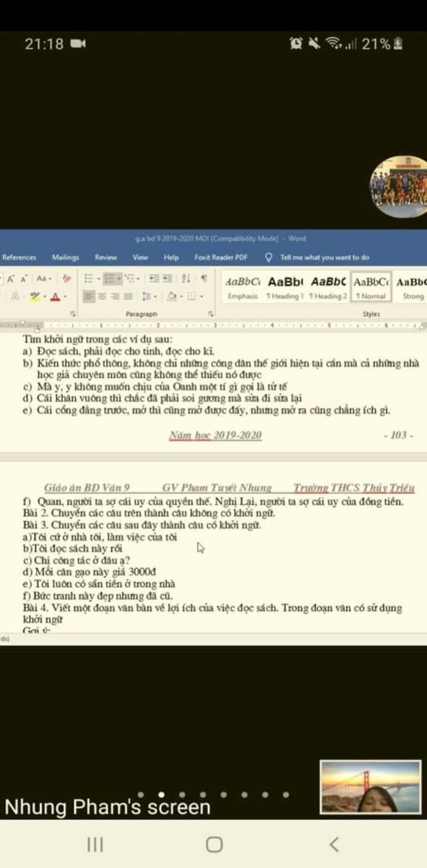Tap Nhung Pham's video thumbnail
Viewport: 427px width, 868px height.
(370, 787)
